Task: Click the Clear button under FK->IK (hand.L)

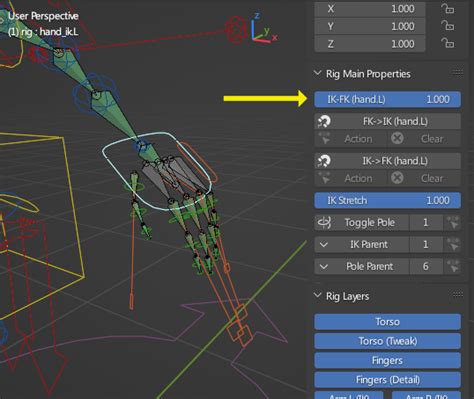Action: pos(425,139)
